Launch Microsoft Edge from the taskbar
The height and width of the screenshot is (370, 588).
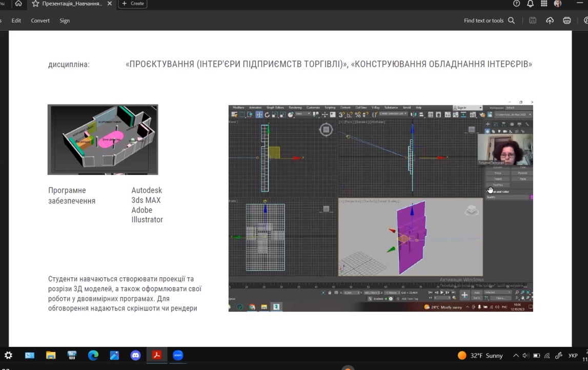[93, 355]
